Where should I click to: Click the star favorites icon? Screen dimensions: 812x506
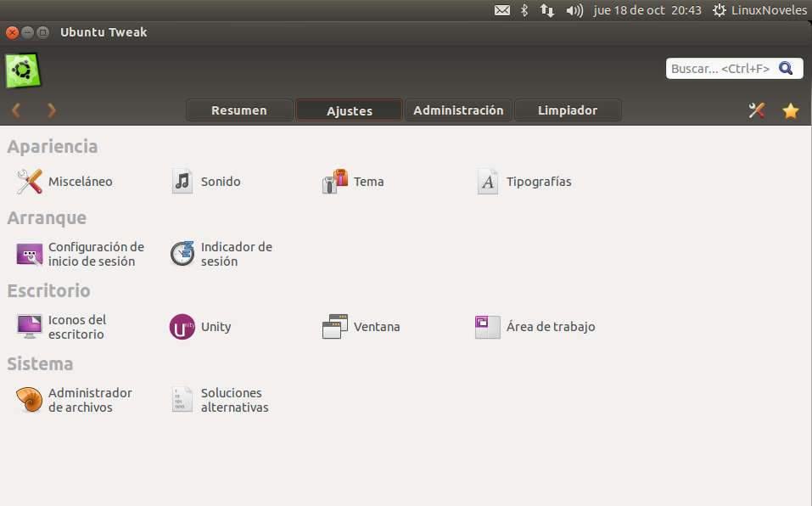(x=790, y=110)
